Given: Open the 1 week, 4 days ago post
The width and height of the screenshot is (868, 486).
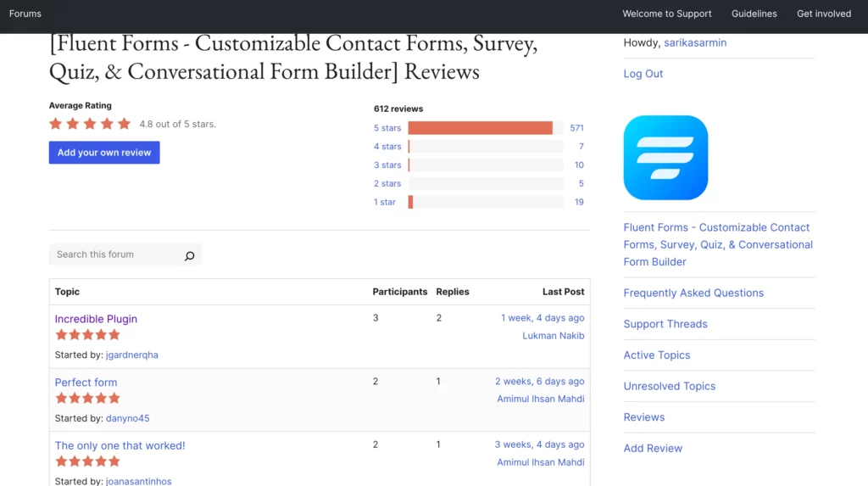Looking at the screenshot, I should (x=542, y=318).
